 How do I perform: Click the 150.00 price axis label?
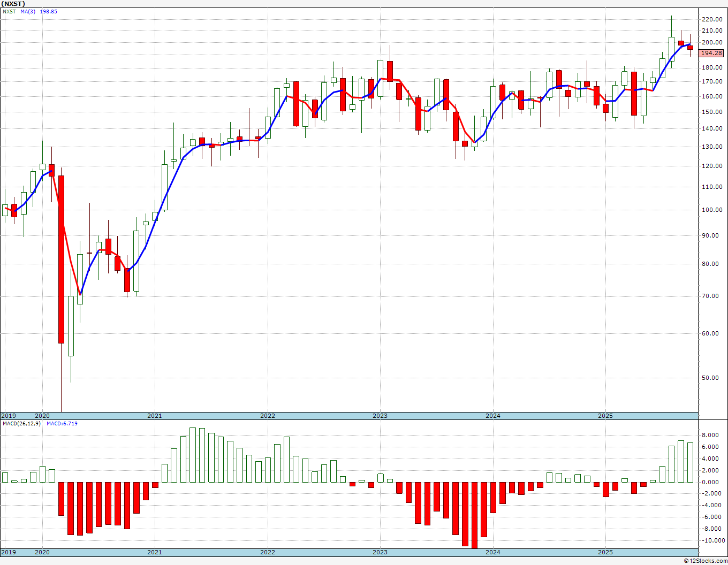click(x=712, y=112)
